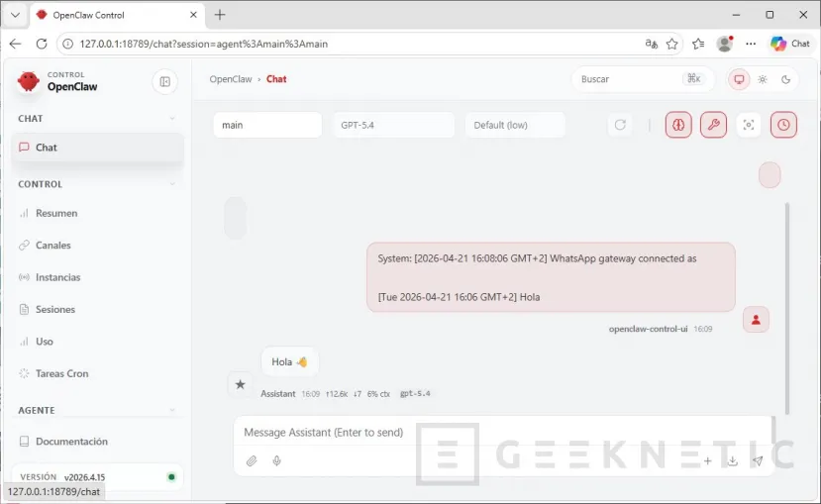Open Documentación link in sidebar
Image resolution: width=821 pixels, height=504 pixels.
pyautogui.click(x=97, y=442)
